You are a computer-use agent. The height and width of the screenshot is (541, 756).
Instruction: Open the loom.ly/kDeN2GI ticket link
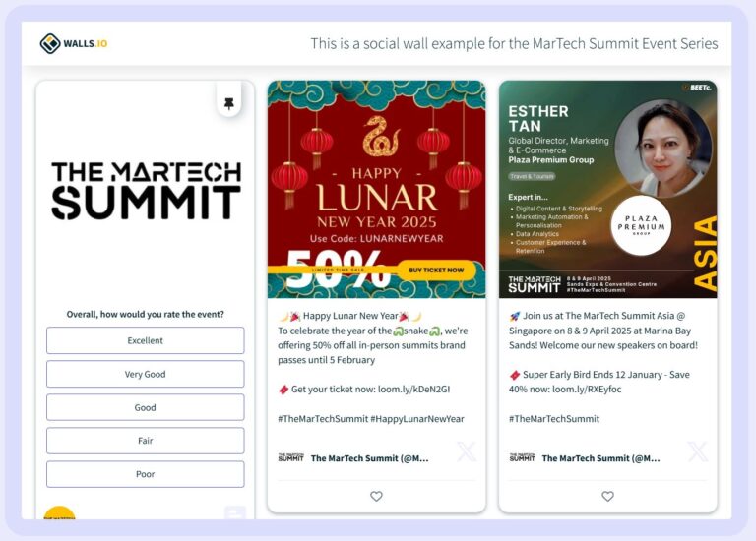point(413,390)
